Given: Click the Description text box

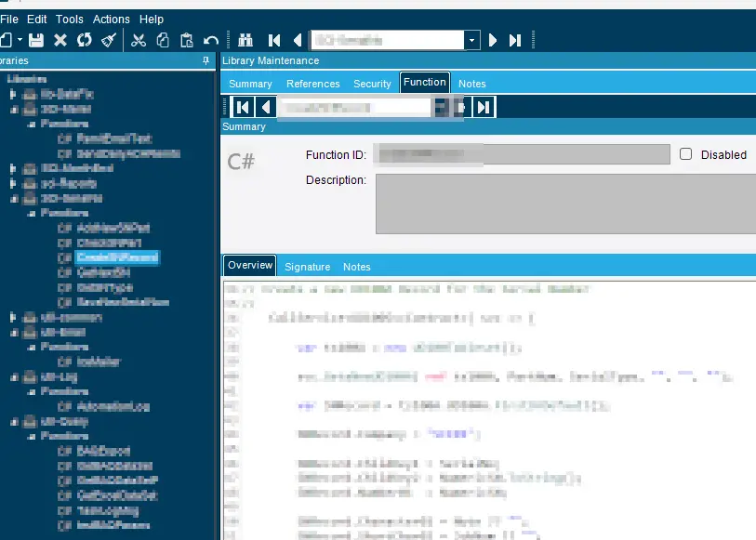Looking at the screenshot, I should coord(565,204).
